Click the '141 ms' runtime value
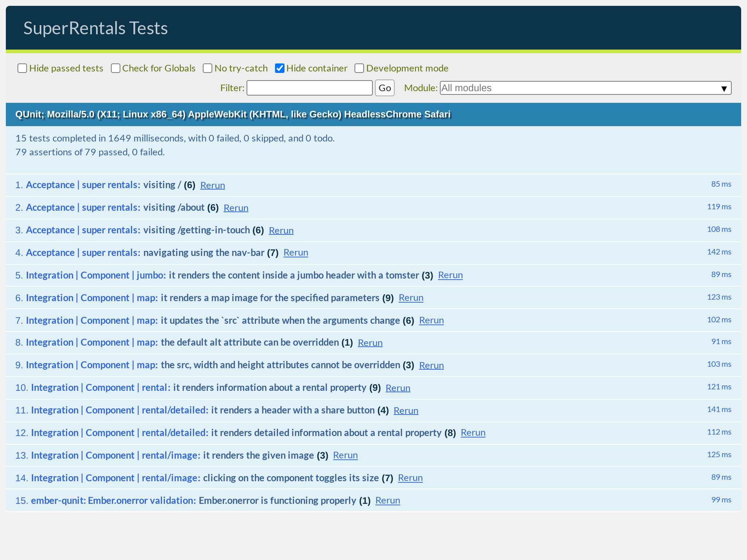747x560 pixels. pos(719,409)
